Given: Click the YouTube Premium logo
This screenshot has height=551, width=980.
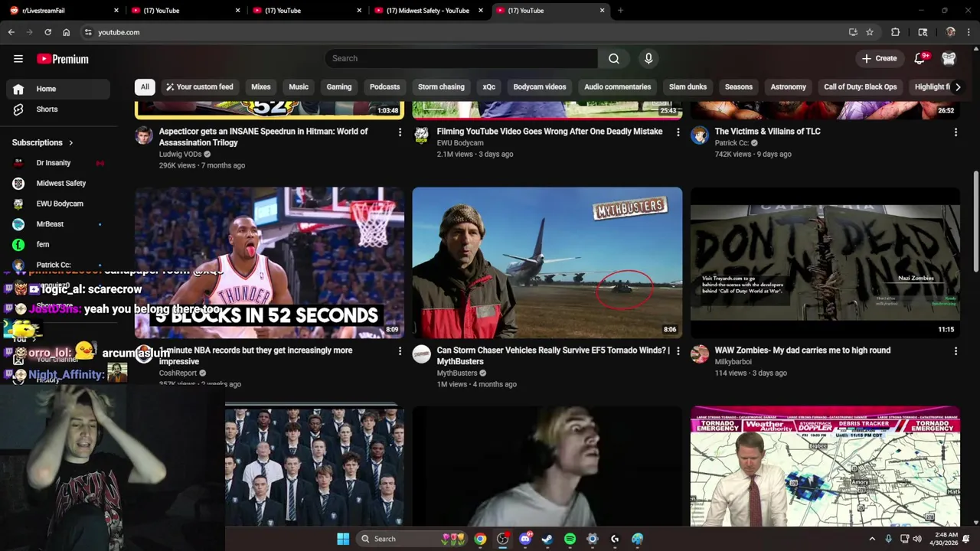Looking at the screenshot, I should (63, 59).
